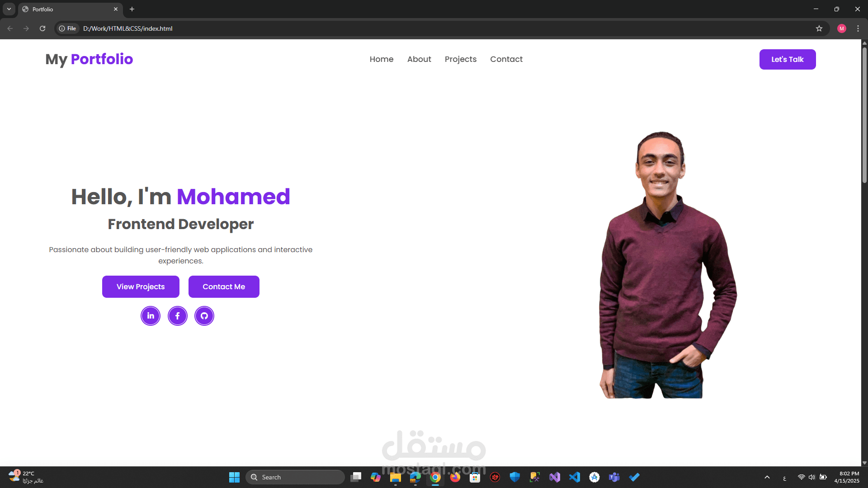Switch the input language tray indicator
This screenshot has height=488, width=868.
pyautogui.click(x=784, y=478)
